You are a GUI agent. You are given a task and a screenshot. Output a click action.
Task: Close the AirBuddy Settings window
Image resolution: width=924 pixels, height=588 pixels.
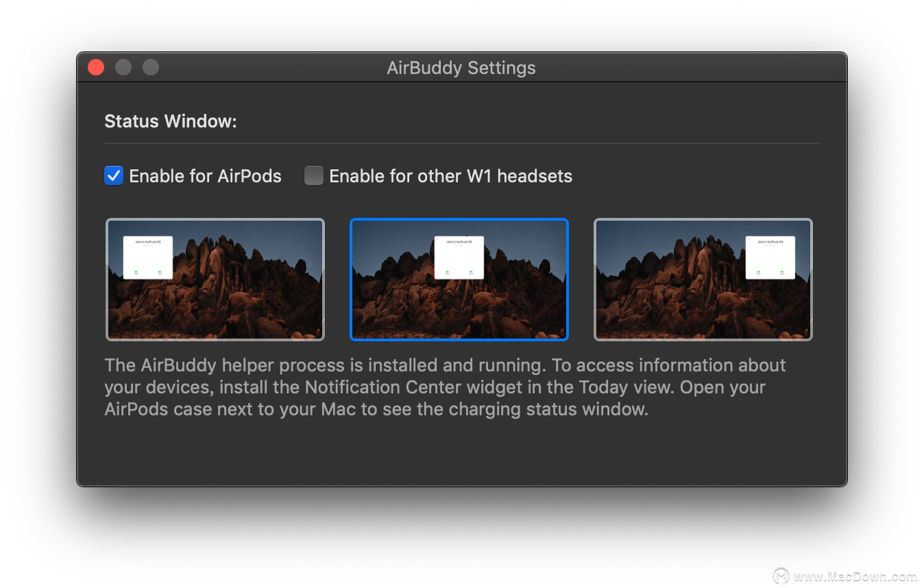tap(96, 67)
